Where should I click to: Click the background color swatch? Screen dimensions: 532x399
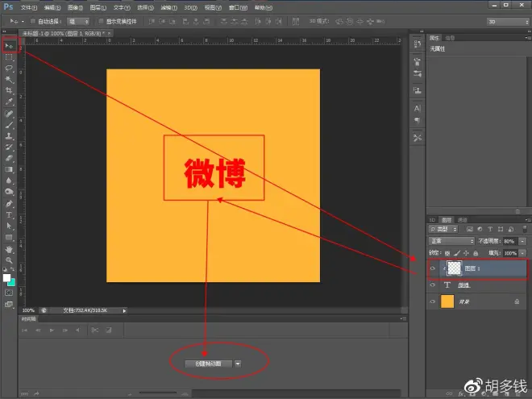coord(12,283)
